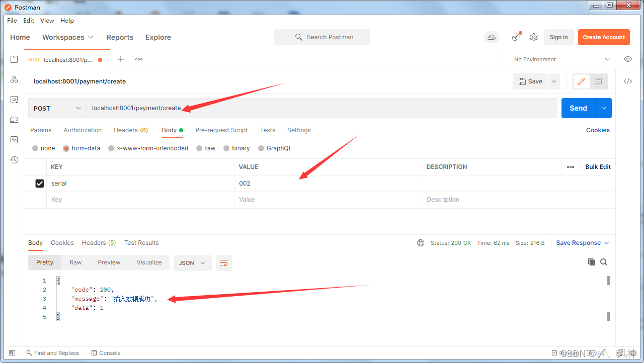Open the Mock Servers sidebar icon
This screenshot has height=363, width=644.
(x=14, y=120)
